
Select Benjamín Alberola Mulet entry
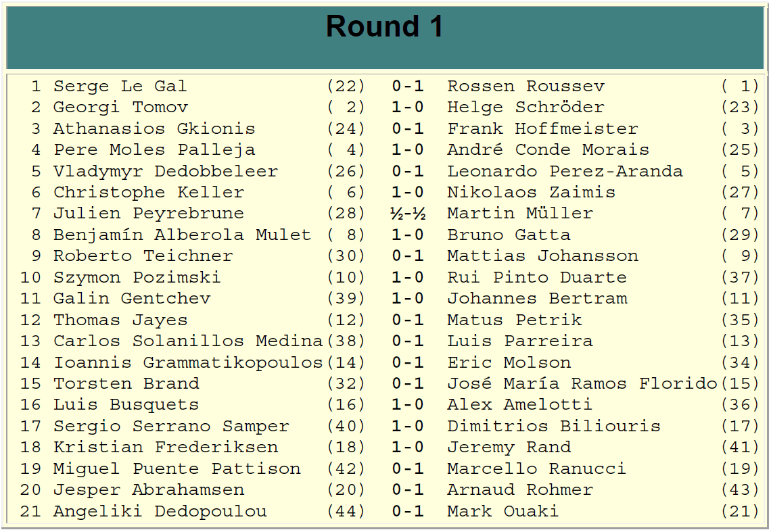point(182,235)
